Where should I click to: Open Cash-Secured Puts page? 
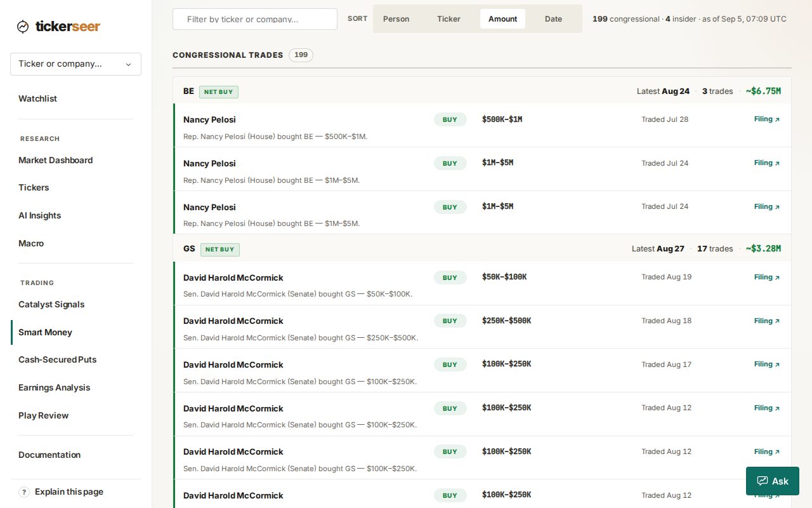(x=58, y=359)
